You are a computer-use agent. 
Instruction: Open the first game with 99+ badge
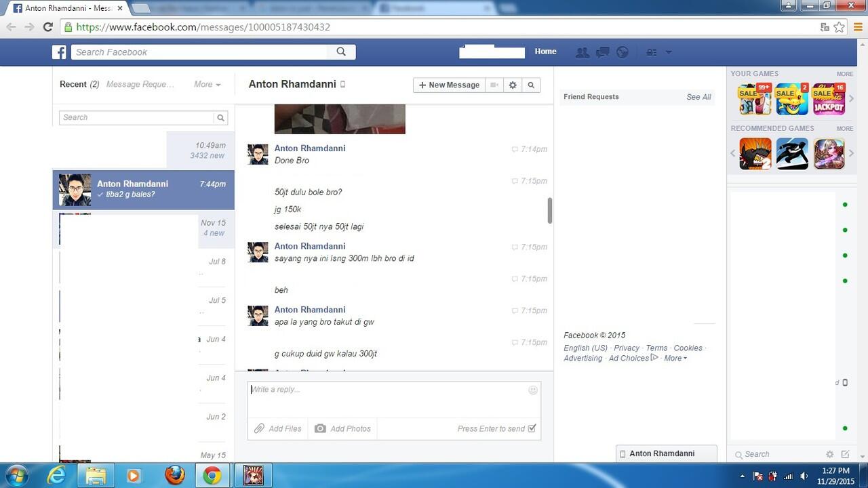pos(755,99)
